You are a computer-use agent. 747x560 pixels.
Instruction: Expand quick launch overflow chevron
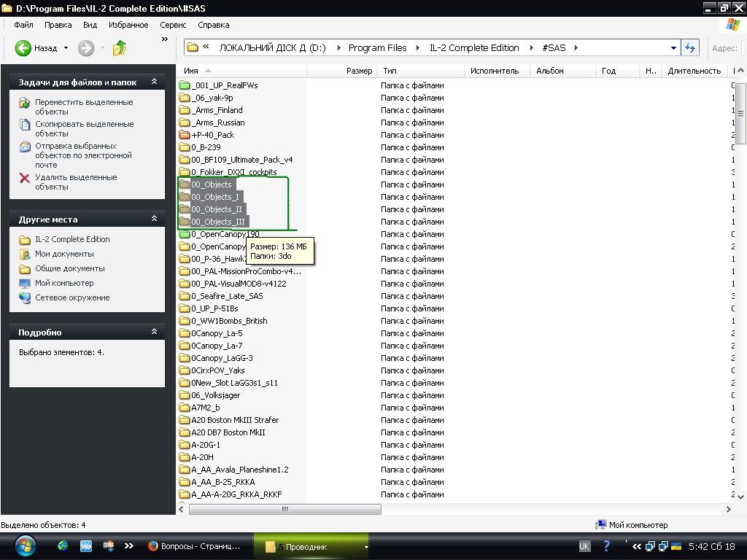(x=128, y=546)
